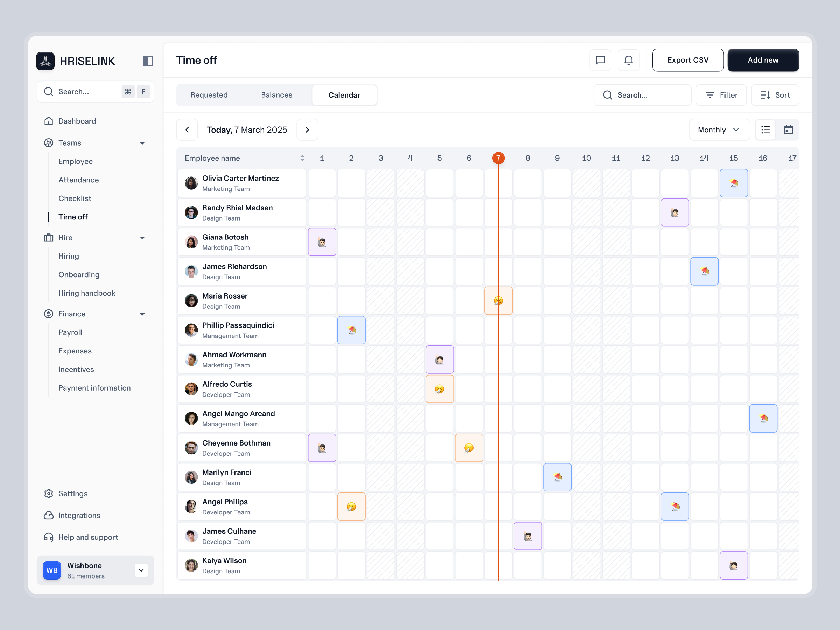Go to the previous month
The image size is (840, 630).
(187, 130)
